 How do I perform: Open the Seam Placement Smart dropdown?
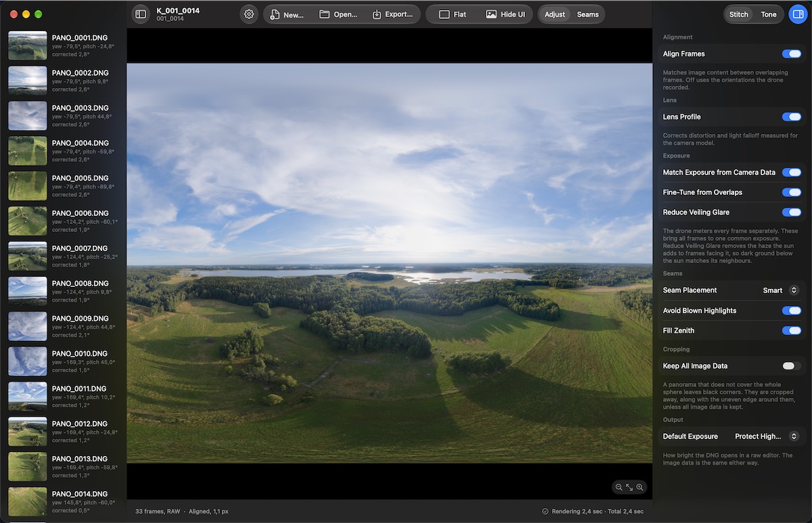[781, 290]
